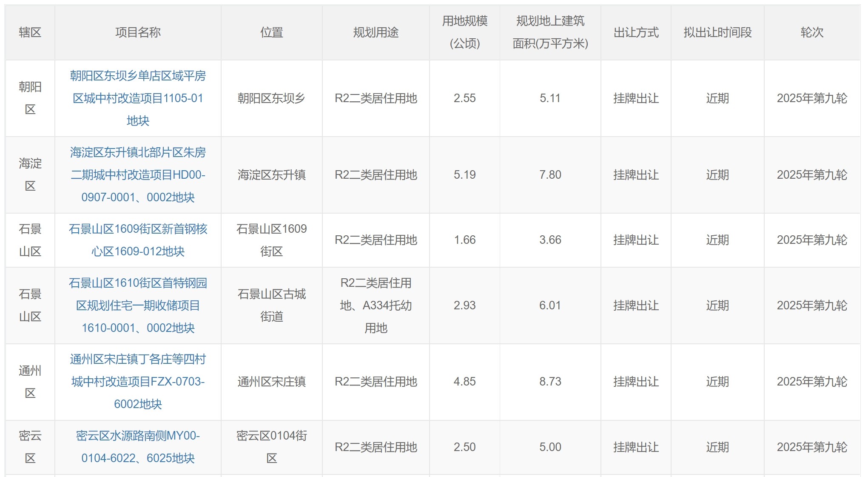Viewport: 868px width, 477px height.
Task: Click the A334托幼用地 planning use cell
Action: click(x=376, y=306)
